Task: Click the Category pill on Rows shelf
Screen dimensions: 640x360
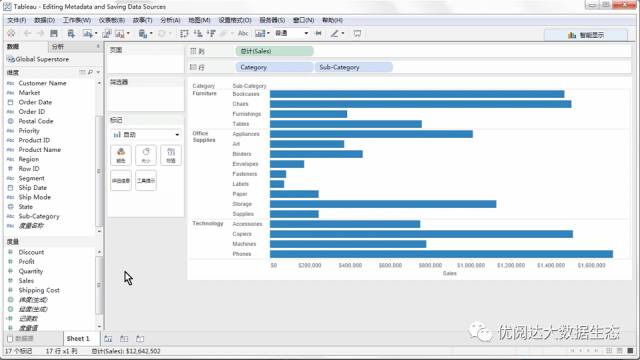Action: (274, 67)
